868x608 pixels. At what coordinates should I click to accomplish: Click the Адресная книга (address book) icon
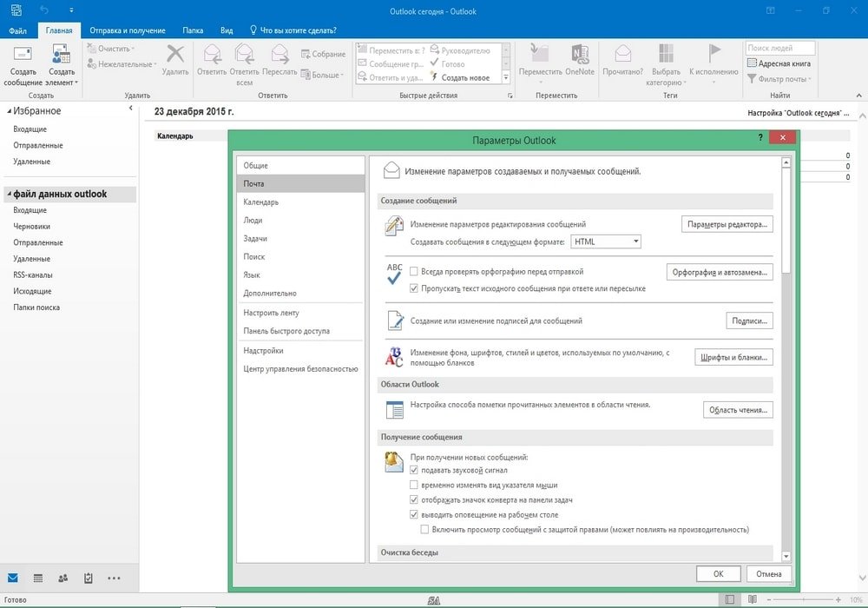(x=753, y=63)
